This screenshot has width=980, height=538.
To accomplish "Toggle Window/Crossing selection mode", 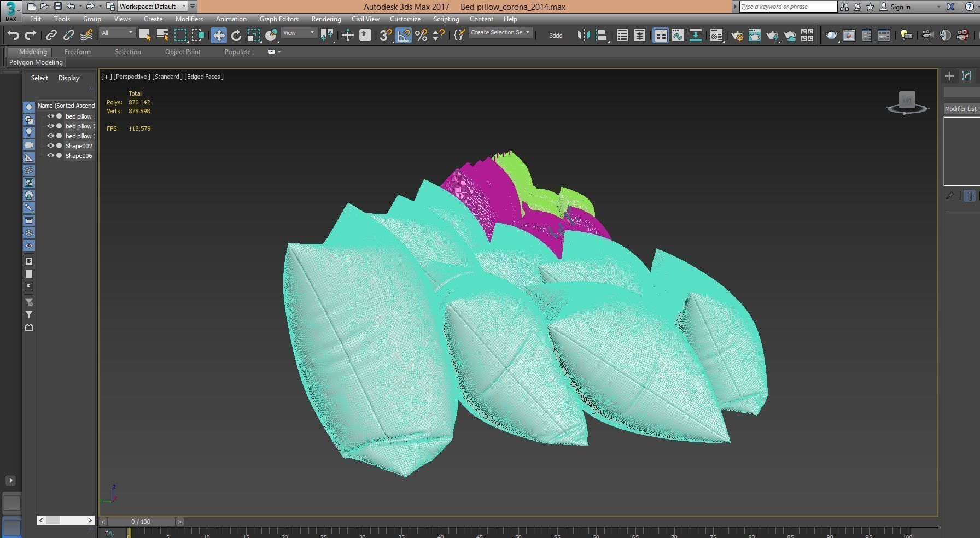I will pyautogui.click(x=197, y=36).
